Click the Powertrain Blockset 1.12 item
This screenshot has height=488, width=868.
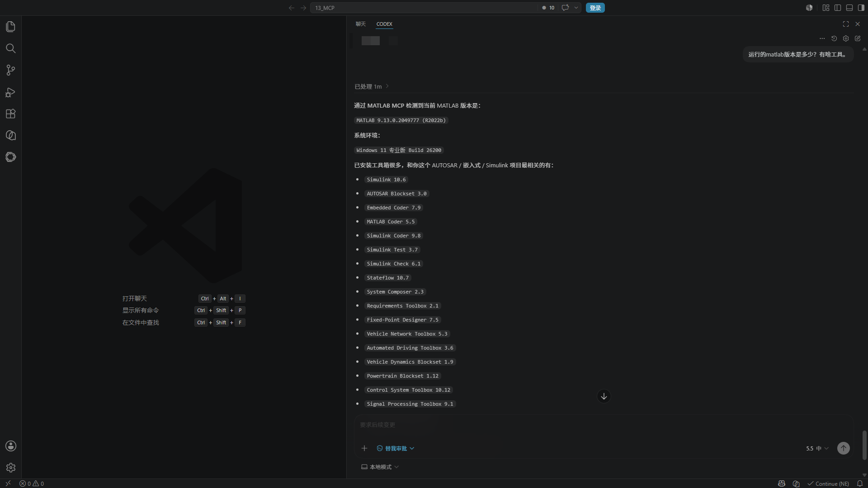402,376
